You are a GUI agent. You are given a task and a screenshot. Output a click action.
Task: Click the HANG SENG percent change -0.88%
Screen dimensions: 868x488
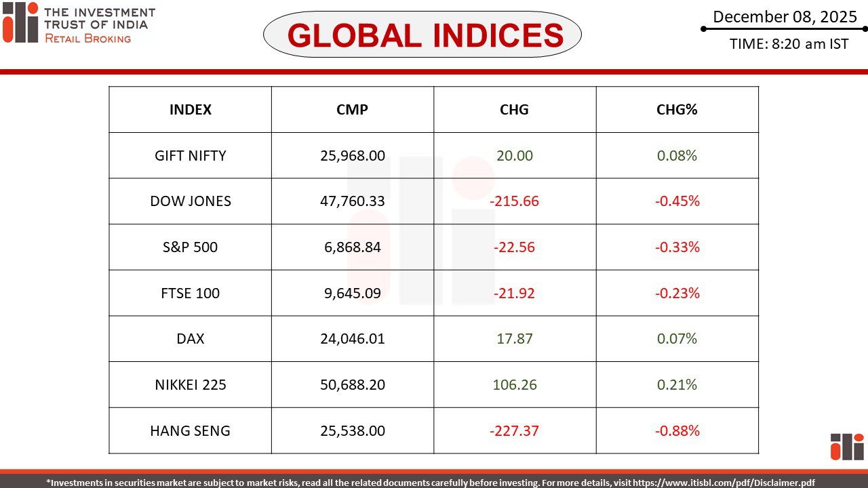click(677, 430)
